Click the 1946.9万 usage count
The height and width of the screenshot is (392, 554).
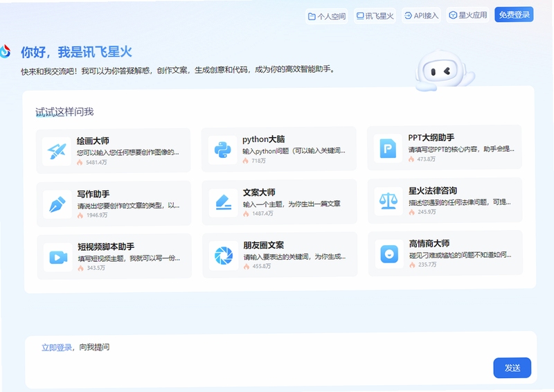click(97, 215)
